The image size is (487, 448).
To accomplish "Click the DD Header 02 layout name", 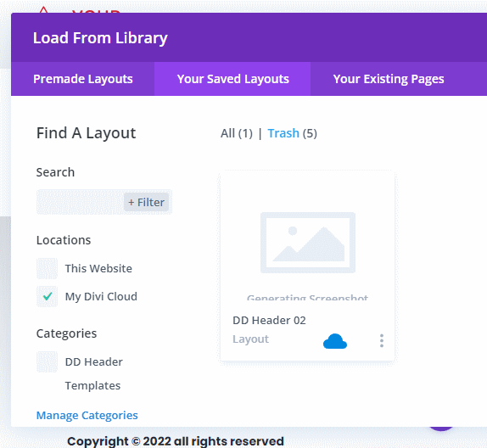I will [x=269, y=321].
